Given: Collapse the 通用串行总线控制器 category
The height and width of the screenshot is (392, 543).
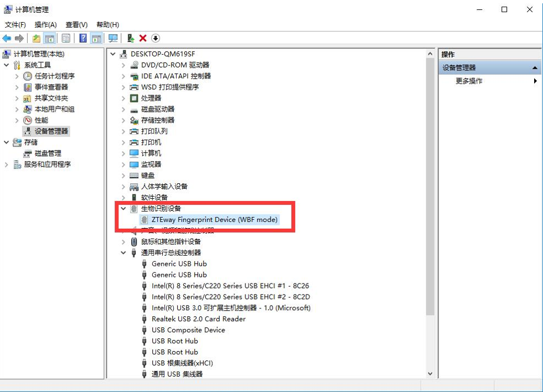Looking at the screenshot, I should (123, 253).
